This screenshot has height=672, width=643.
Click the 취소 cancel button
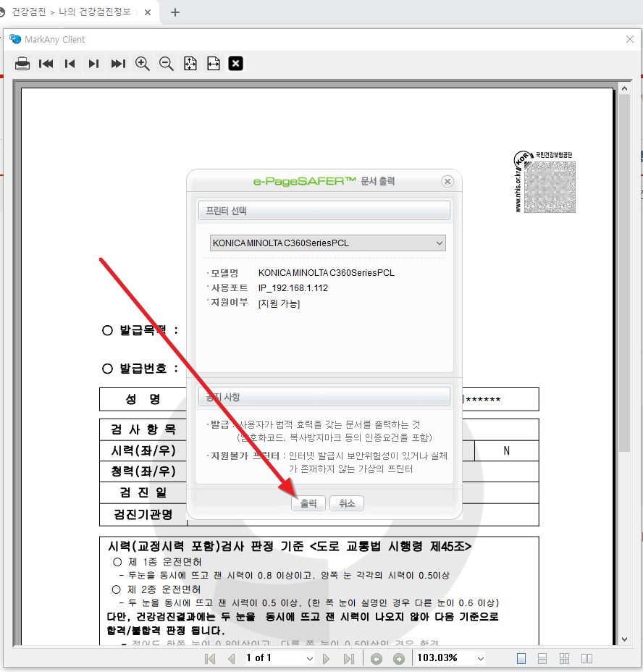click(347, 503)
